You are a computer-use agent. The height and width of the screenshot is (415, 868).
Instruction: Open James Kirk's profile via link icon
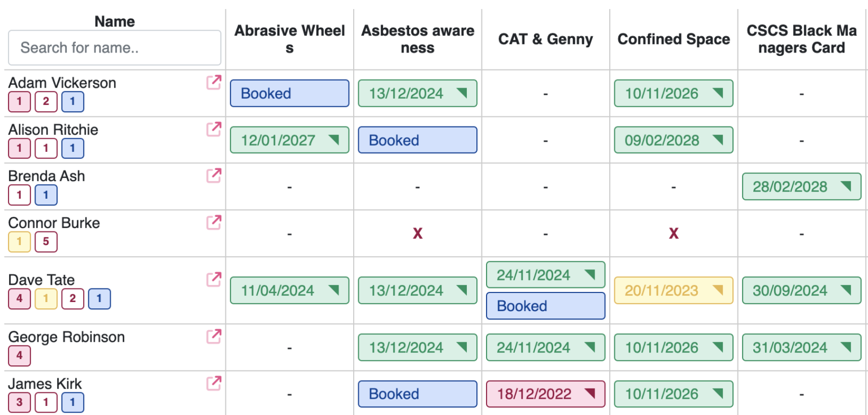(x=213, y=383)
